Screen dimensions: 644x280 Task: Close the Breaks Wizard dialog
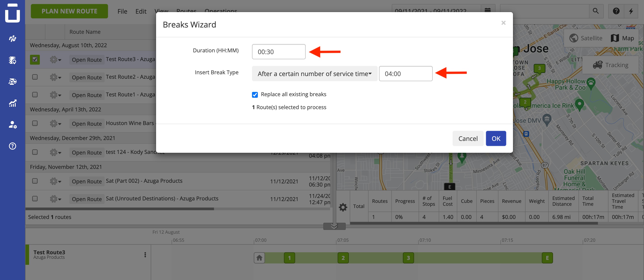(x=504, y=23)
